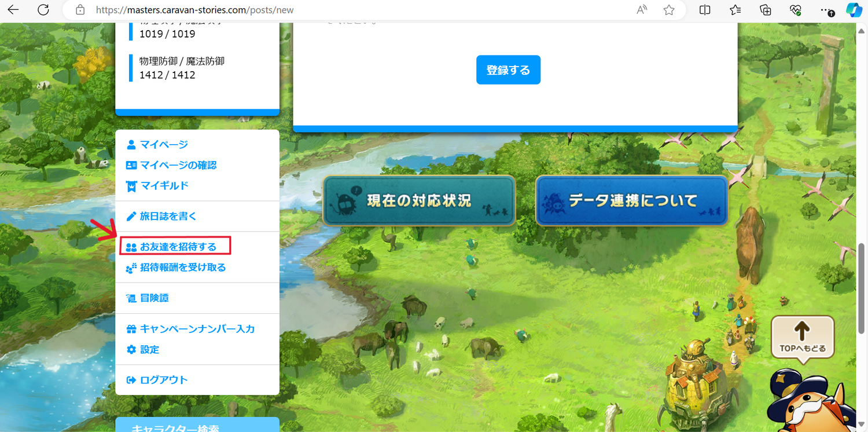The image size is (868, 432).
Task: Open the データ連携について banner
Action: (631, 200)
